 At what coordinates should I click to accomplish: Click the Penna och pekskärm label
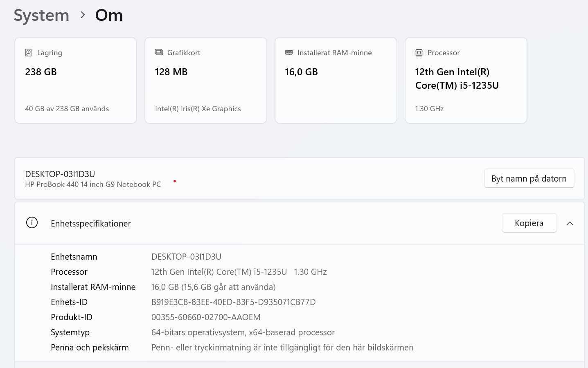click(x=90, y=348)
